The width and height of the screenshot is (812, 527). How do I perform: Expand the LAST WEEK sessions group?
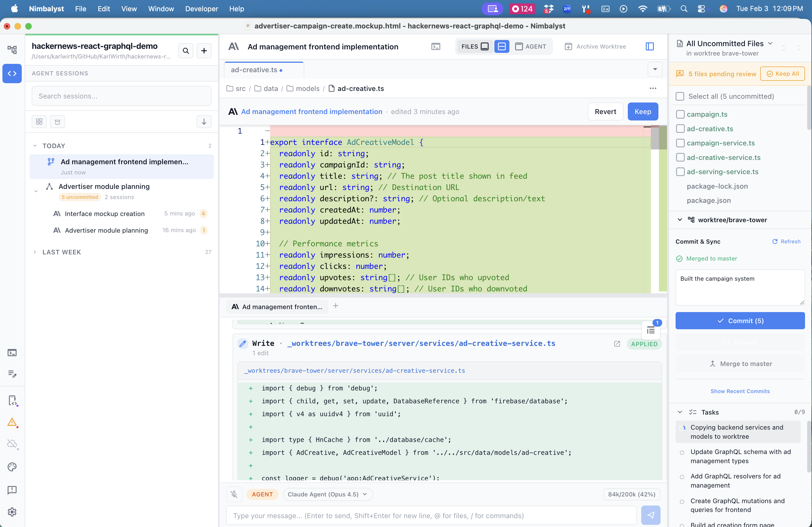[x=35, y=252]
